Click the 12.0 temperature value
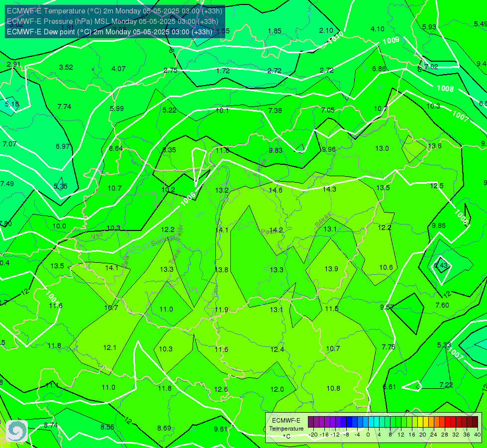The image size is (487, 448). (x=277, y=390)
